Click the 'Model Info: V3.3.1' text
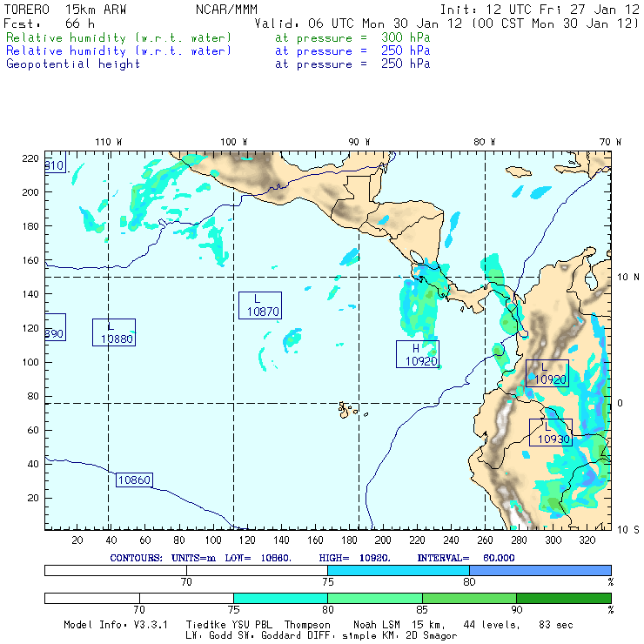The width and height of the screenshot is (644, 644). click(x=116, y=625)
